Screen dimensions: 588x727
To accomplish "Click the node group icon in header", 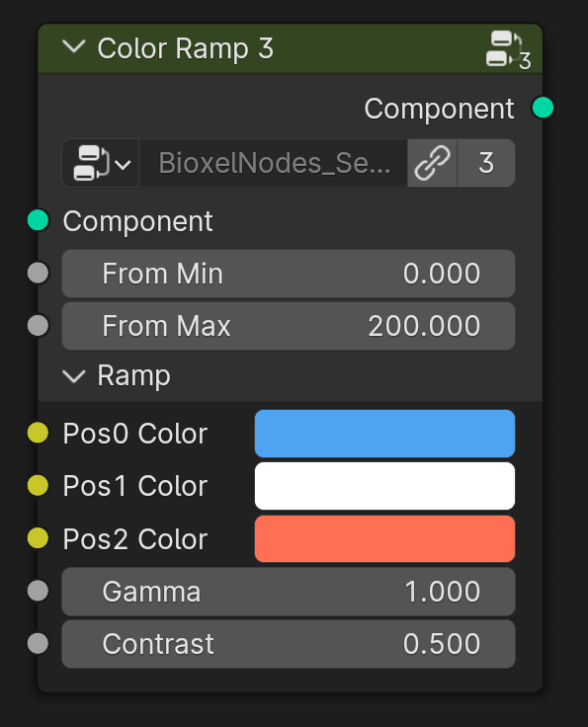I will coord(508,49).
